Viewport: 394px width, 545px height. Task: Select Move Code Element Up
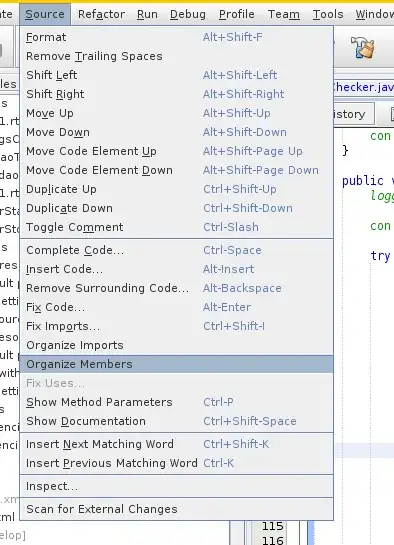(x=177, y=151)
